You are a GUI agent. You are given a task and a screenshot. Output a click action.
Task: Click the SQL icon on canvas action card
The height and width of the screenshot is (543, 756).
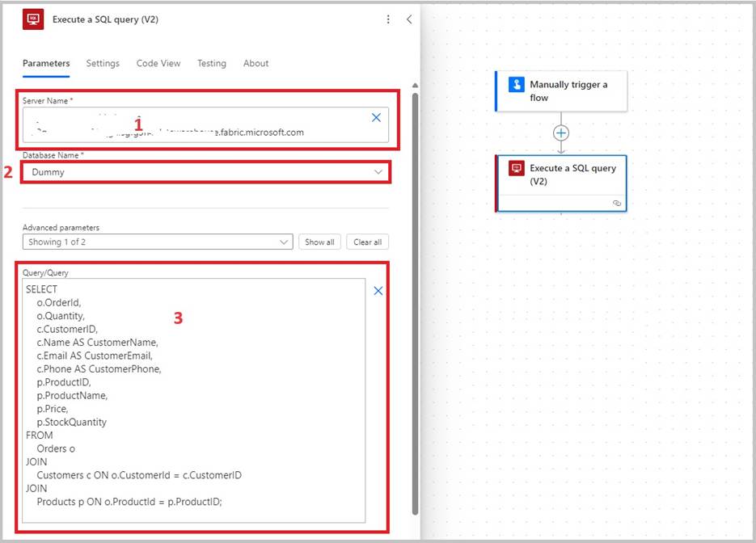pyautogui.click(x=517, y=168)
